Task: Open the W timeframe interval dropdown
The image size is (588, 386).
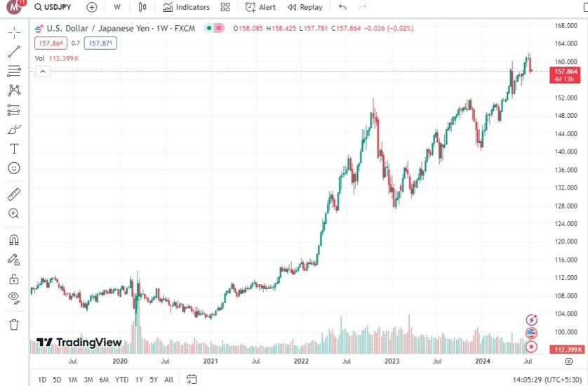Action: coord(117,7)
